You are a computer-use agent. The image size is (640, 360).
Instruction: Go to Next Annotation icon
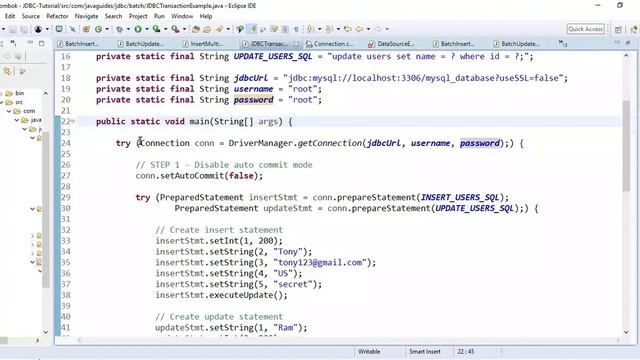310,29
